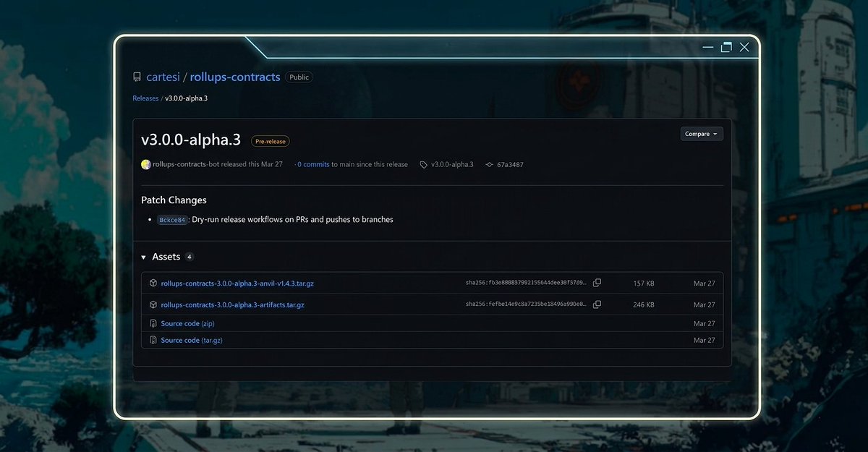
Task: Open the v3.0.0-alpha.3 tag link
Action: tap(452, 165)
